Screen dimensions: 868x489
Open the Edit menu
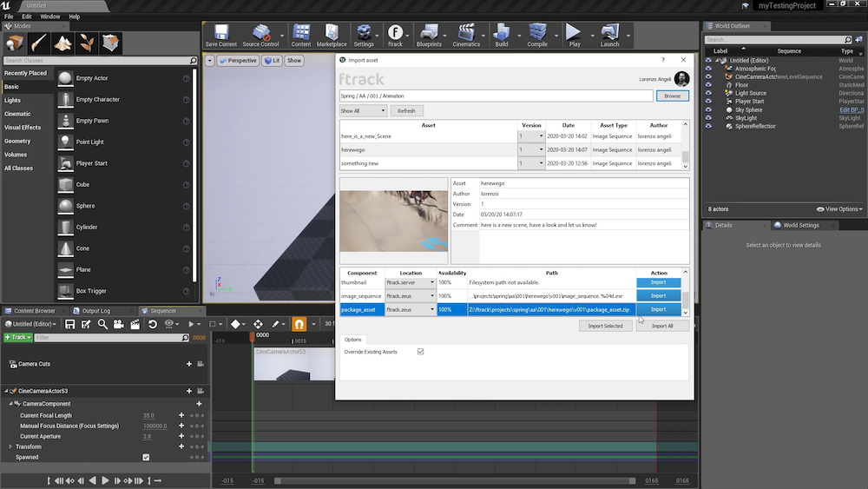[27, 17]
